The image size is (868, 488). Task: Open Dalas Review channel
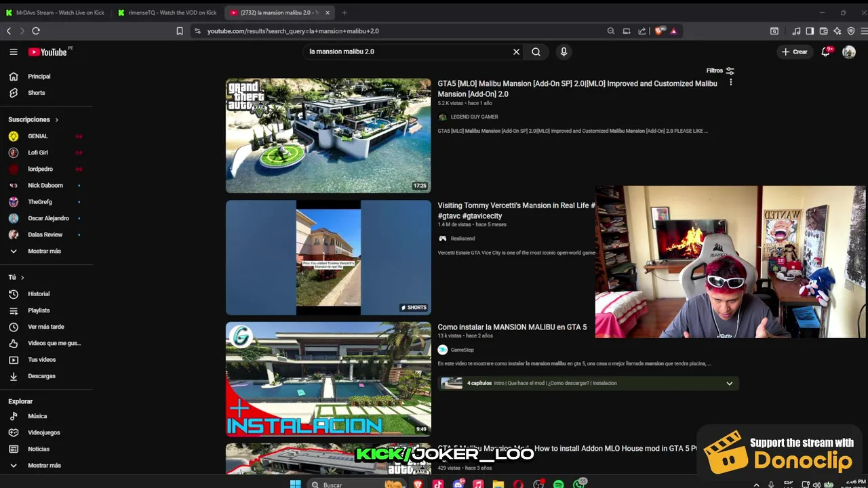click(46, 235)
